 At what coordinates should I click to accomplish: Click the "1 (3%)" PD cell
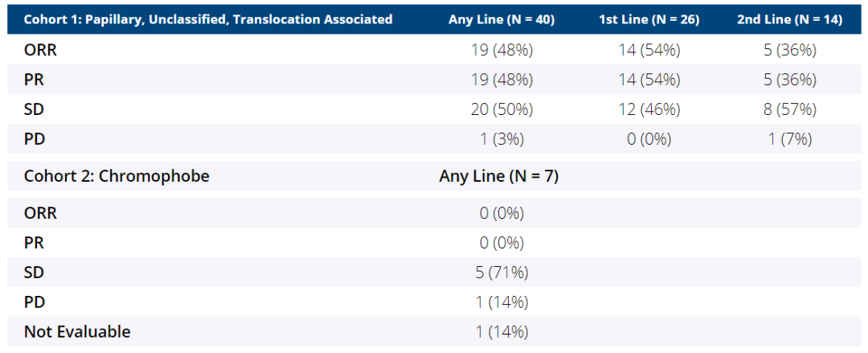pos(502,139)
